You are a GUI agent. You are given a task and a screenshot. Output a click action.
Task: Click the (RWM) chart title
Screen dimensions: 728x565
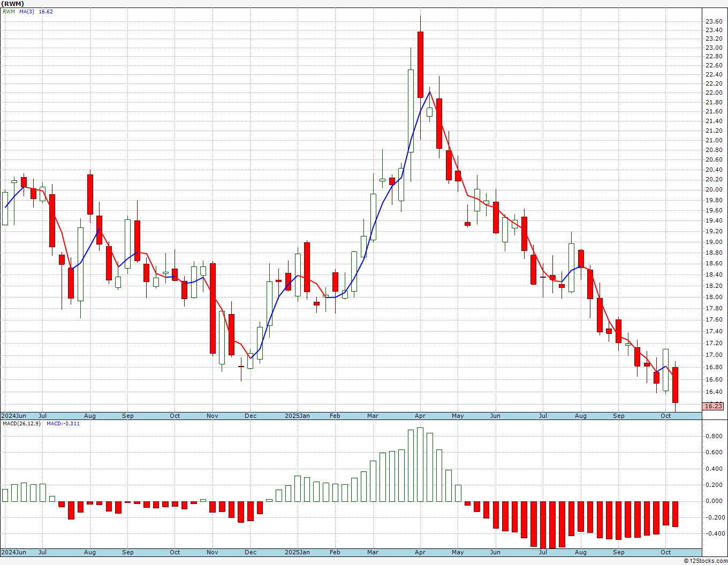13,4
